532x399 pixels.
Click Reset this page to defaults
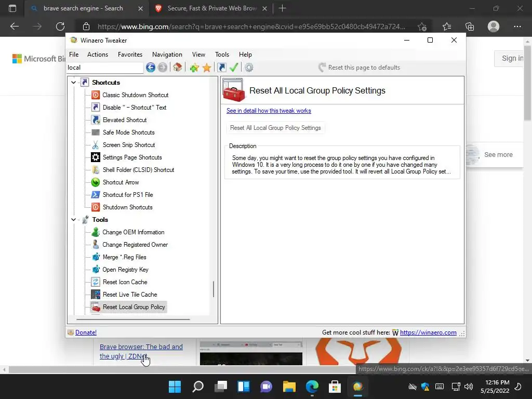tap(360, 68)
